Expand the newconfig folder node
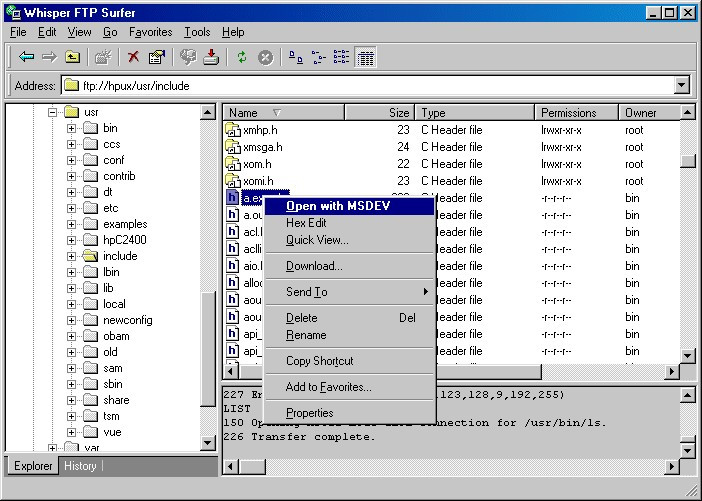This screenshot has height=501, width=702. click(71, 320)
